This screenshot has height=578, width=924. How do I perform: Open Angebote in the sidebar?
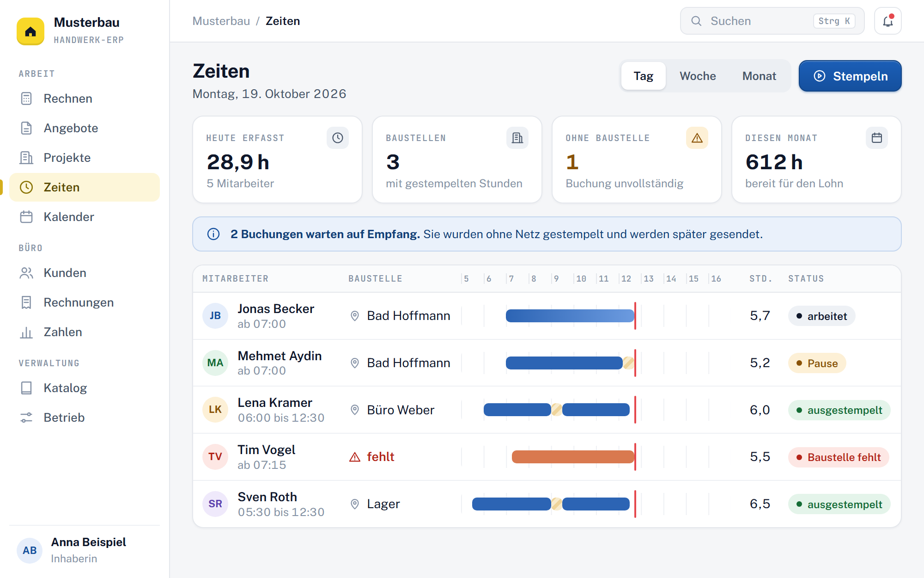[85, 128]
